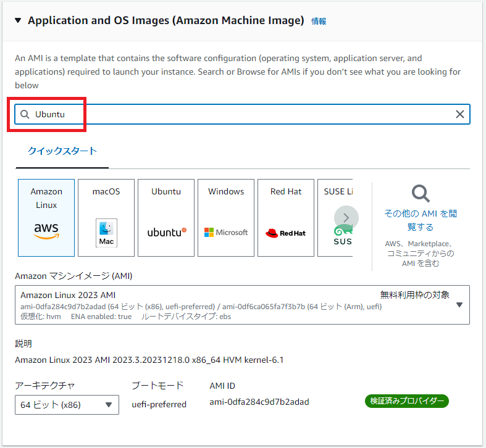Screen dimensions: 486x448
Task: Select the Red Hat AMI card
Action: click(286, 218)
